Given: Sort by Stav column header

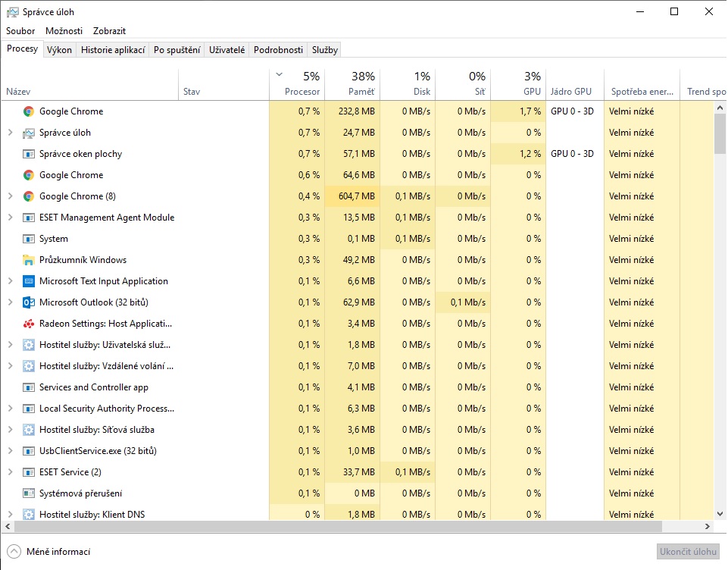Looking at the screenshot, I should (x=223, y=85).
